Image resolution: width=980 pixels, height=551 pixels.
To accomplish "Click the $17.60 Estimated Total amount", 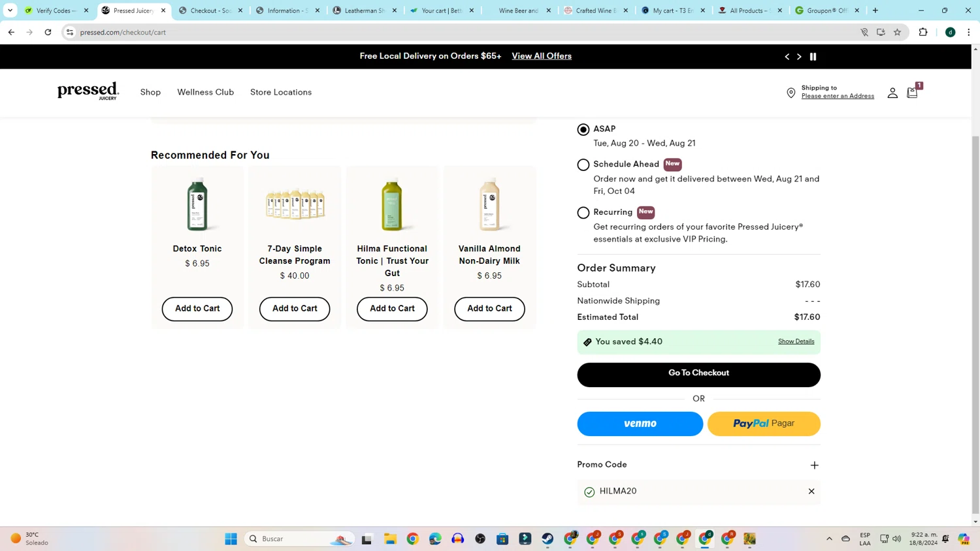I will click(x=807, y=317).
